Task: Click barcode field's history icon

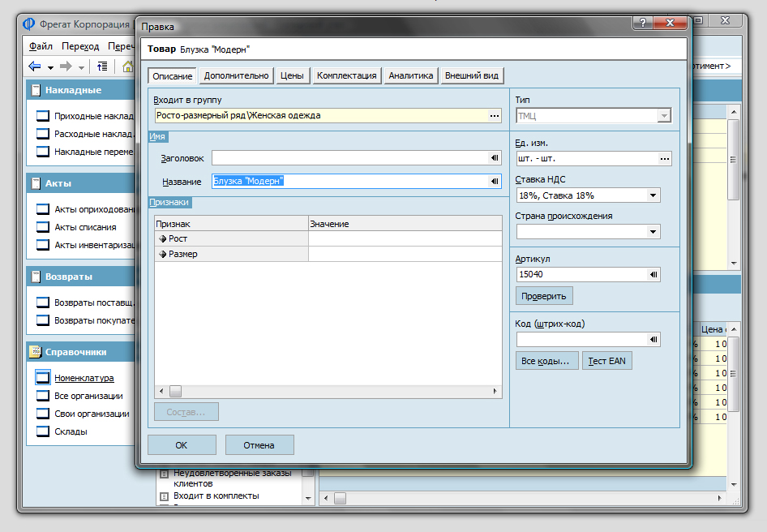Action: (x=653, y=340)
